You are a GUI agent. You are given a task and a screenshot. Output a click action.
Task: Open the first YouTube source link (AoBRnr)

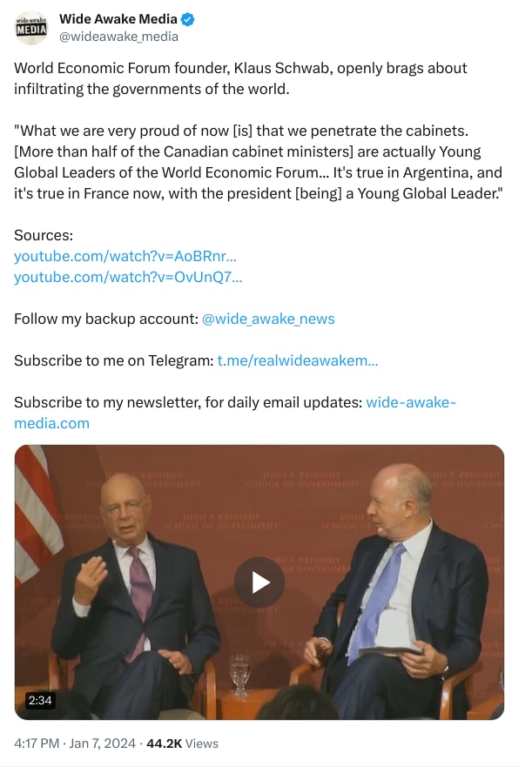(x=125, y=256)
